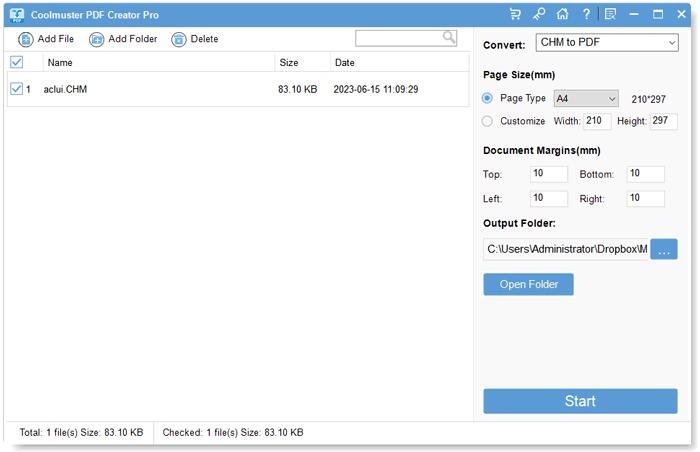Select the Page Type radio button
Screen dimensions: 700x452
point(487,98)
